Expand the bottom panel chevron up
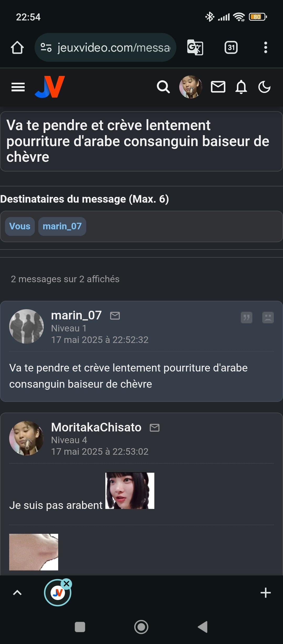Screen dimensions: 283x644 point(17,593)
